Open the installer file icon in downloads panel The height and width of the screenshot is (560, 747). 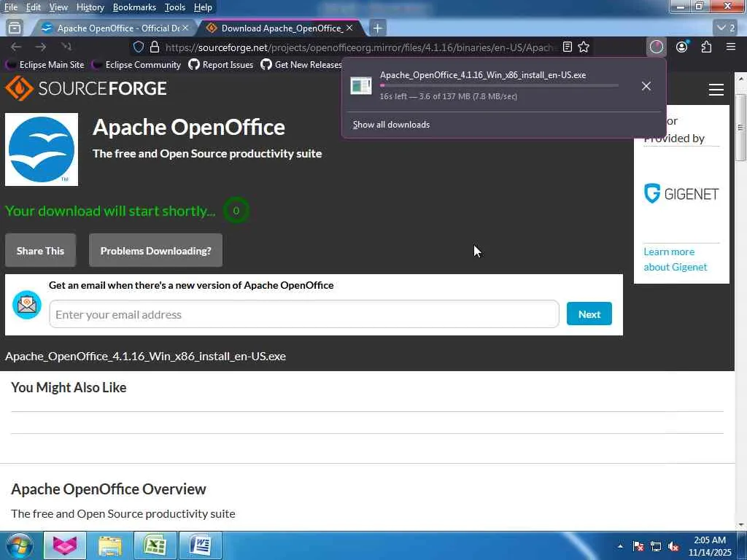pos(361,86)
